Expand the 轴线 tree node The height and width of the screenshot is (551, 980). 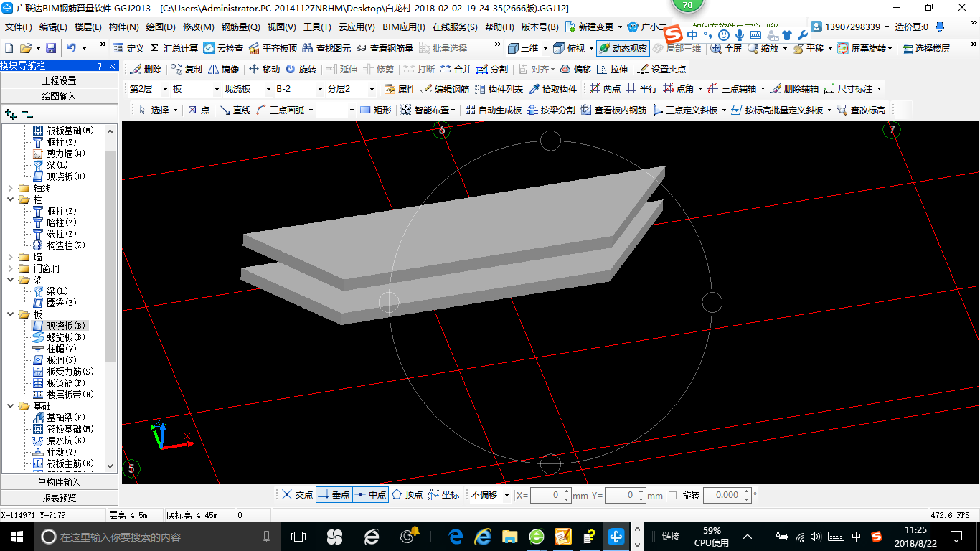pyautogui.click(x=10, y=188)
